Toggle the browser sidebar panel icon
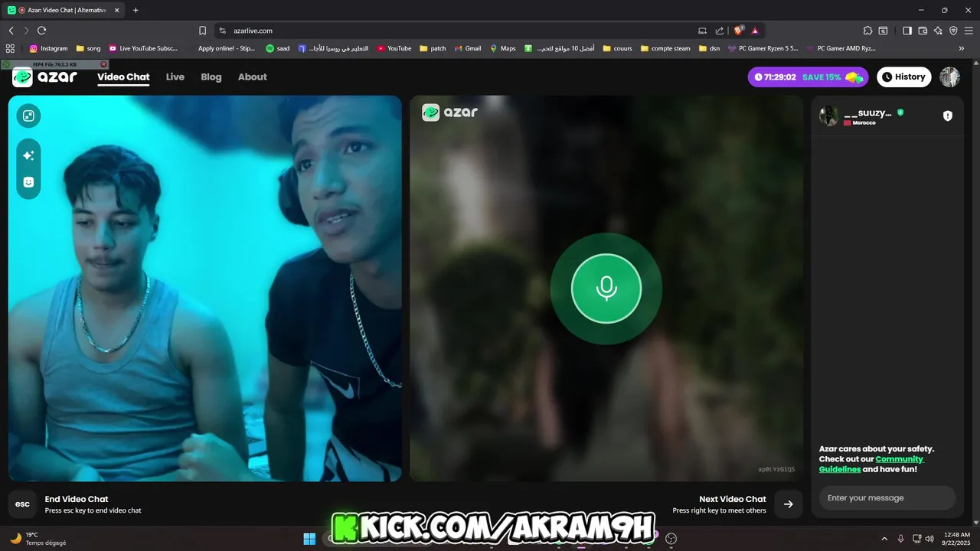Screen dimensions: 980x551 pyautogui.click(x=907, y=31)
